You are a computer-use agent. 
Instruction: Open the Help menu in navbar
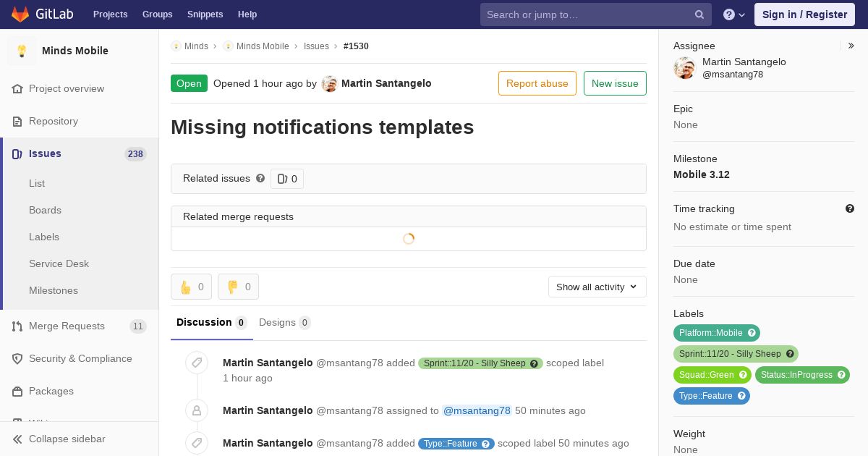pos(247,14)
